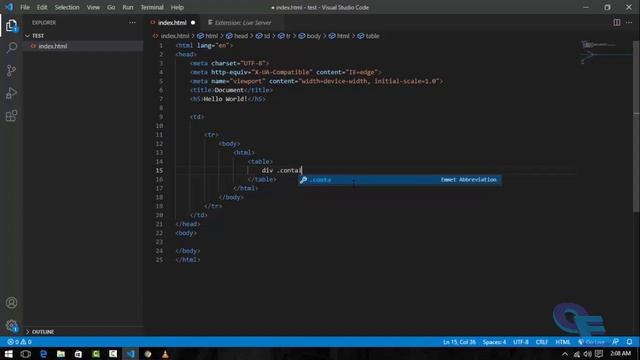Open Windows Start menu

[x=8, y=354]
